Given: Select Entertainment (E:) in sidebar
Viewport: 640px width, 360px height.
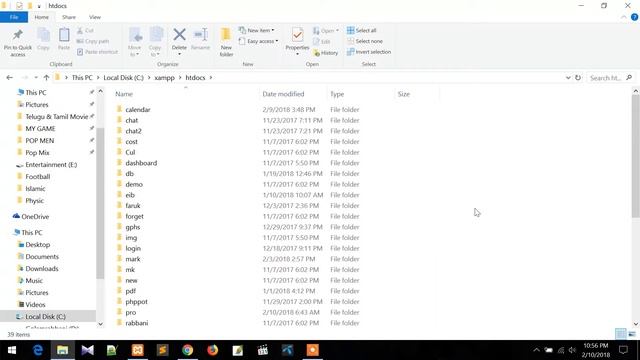Looking at the screenshot, I should 51,164.
